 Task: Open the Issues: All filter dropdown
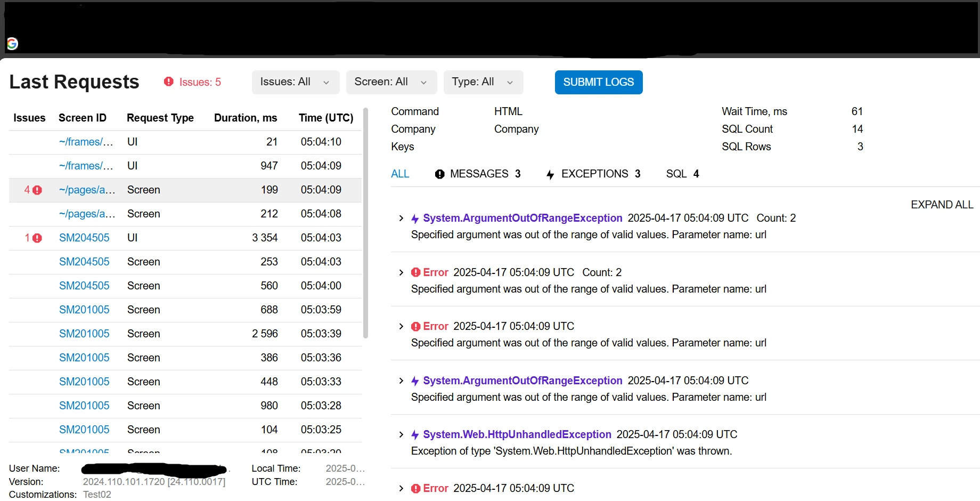tap(295, 82)
